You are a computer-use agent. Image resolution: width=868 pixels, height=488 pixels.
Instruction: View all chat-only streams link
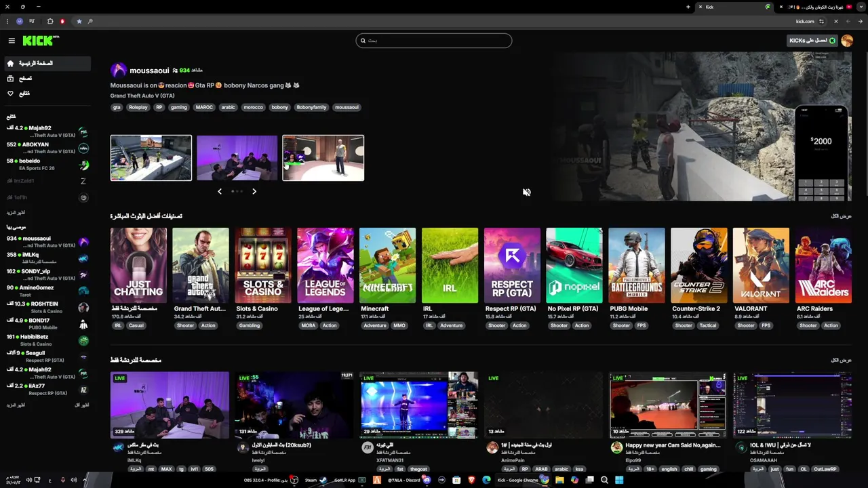[x=841, y=360]
